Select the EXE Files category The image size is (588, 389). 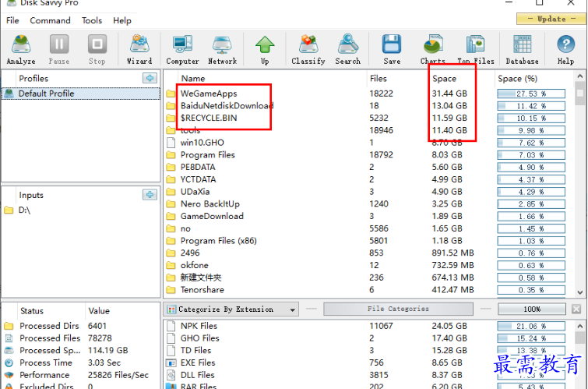(368, 362)
